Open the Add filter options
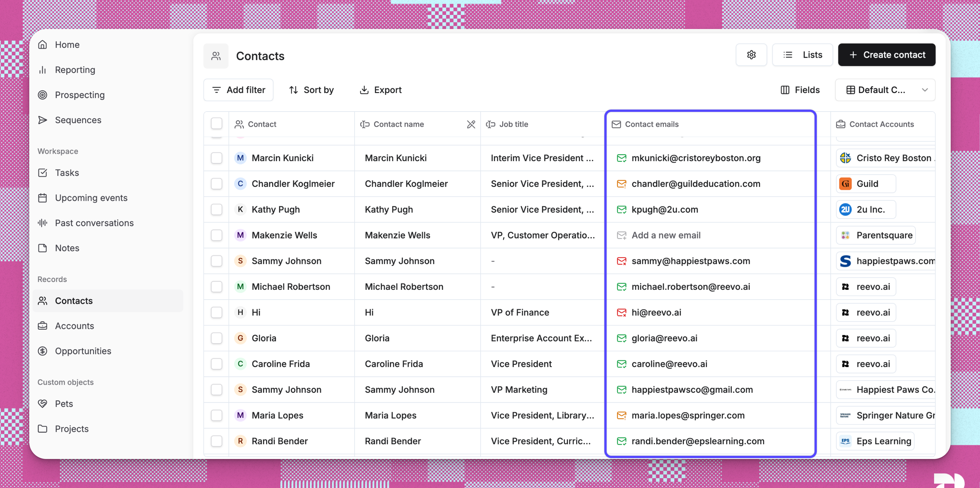 [x=238, y=90]
